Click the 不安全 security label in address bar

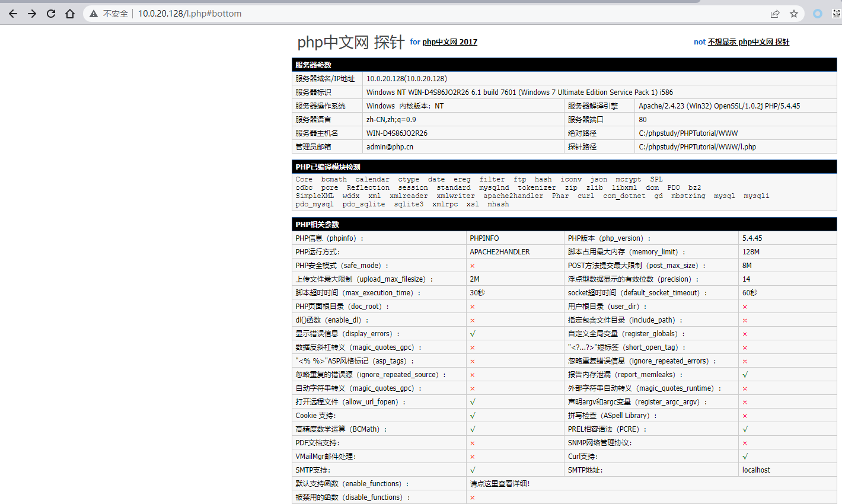(115, 14)
